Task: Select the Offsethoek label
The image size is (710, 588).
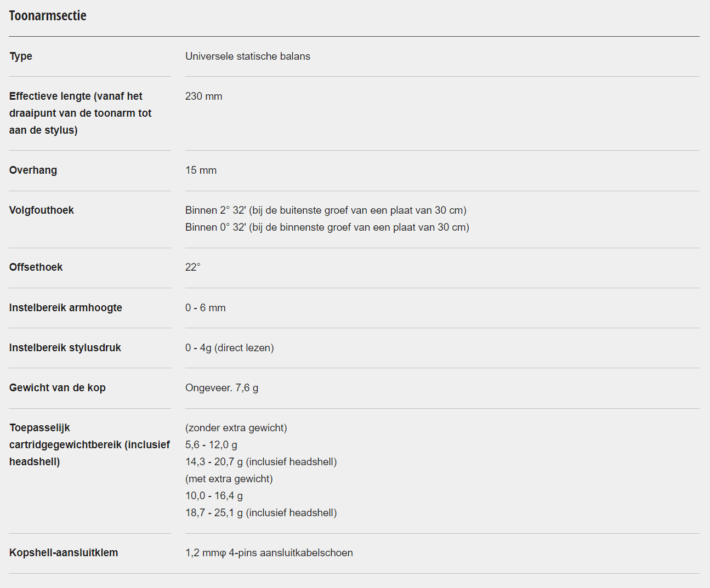Action: pyautogui.click(x=36, y=267)
